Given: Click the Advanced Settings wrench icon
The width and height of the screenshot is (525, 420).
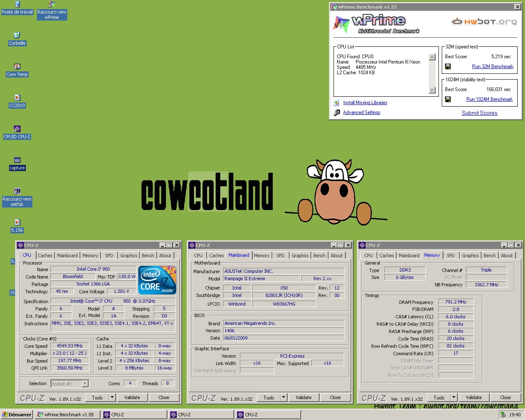Looking at the screenshot, I should (x=337, y=112).
